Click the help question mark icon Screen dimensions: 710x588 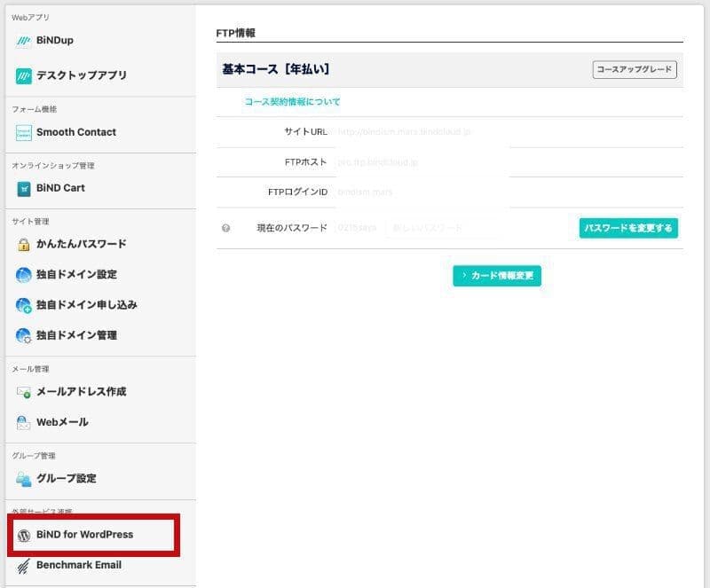226,228
